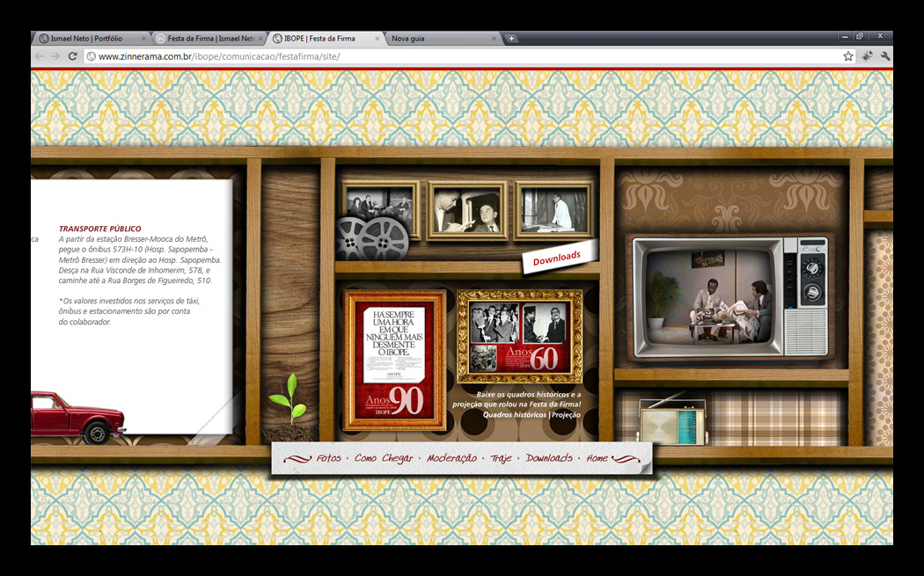Screen dimensions: 924x576
Task: Click the upper knob on the television
Action: click(812, 268)
